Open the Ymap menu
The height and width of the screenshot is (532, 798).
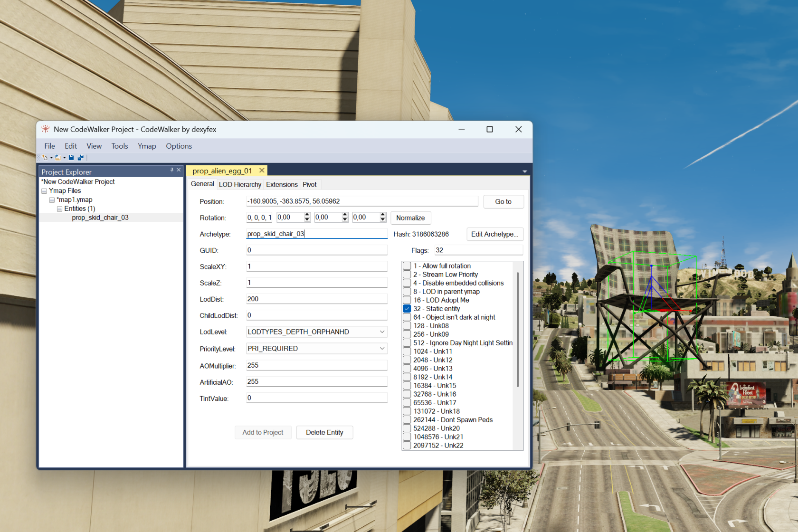coord(147,146)
